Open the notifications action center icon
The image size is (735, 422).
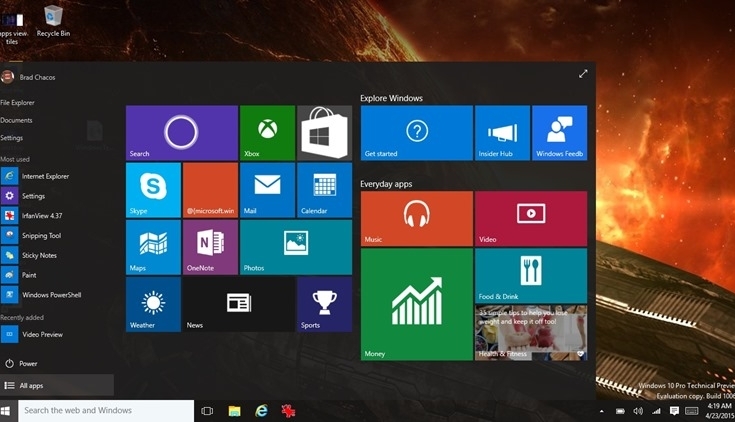[674, 411]
